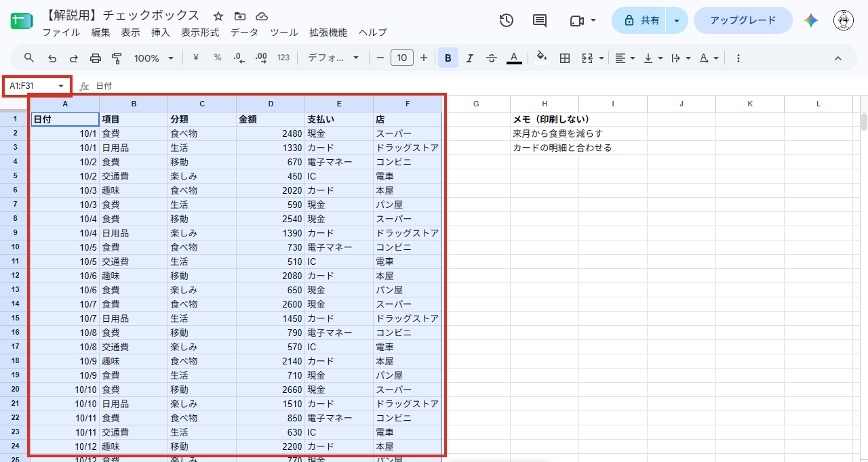Click the video meeting camera icon
The height and width of the screenshot is (462, 868).
[x=577, y=20]
